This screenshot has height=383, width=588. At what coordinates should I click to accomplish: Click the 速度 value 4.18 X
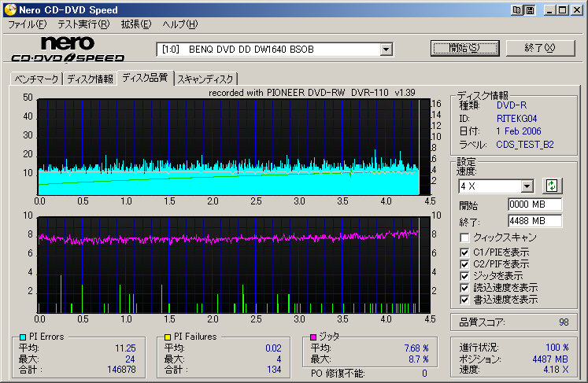coord(556,370)
